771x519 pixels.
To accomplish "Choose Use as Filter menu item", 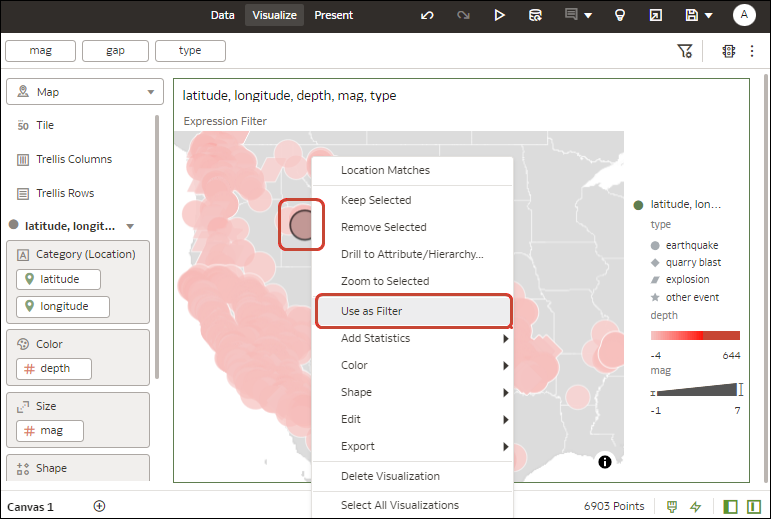I will point(413,311).
